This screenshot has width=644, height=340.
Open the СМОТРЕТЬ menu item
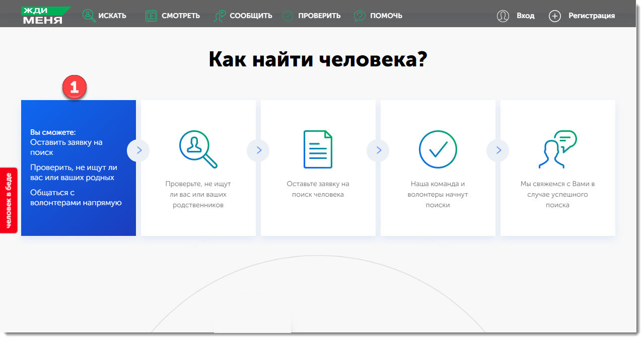point(181,16)
